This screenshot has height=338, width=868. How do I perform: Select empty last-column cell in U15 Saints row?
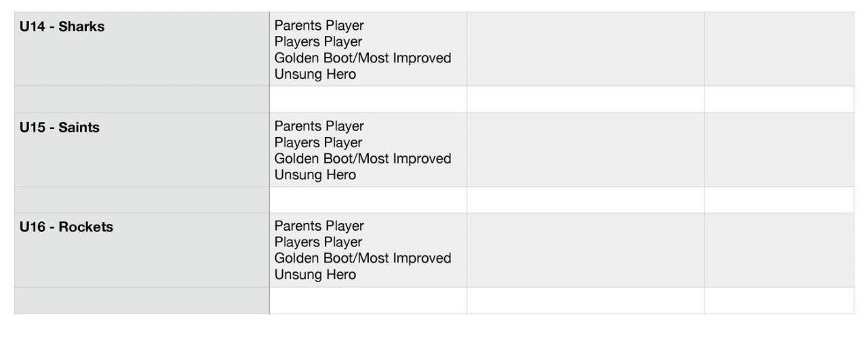pyautogui.click(x=778, y=150)
